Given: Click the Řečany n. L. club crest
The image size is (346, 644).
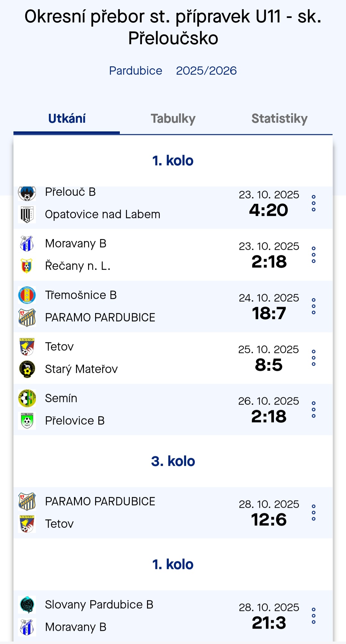Looking at the screenshot, I should [x=27, y=266].
